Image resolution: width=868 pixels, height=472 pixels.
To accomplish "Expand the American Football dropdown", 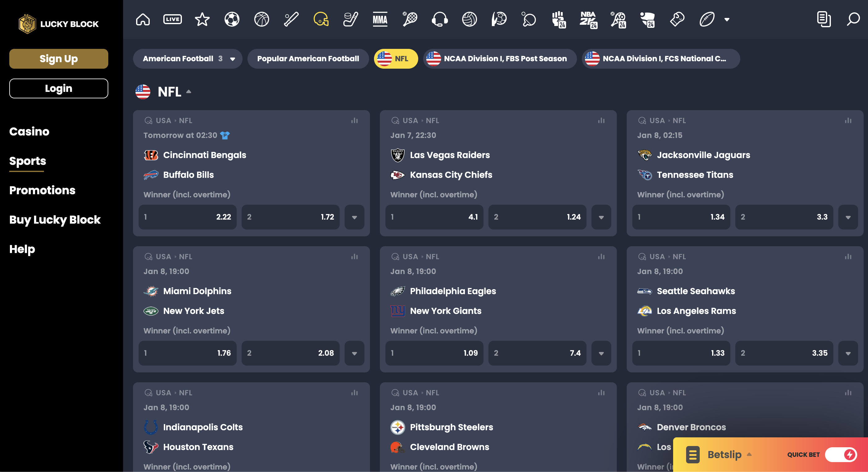I will click(x=233, y=58).
